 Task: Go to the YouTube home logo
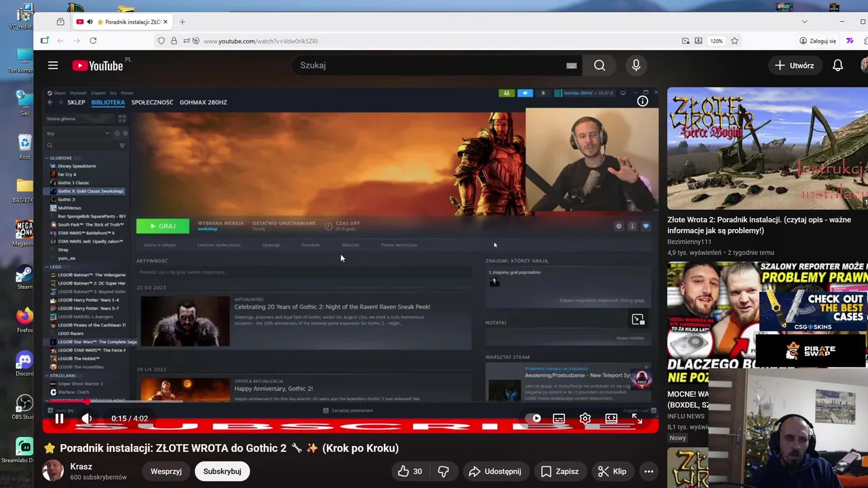point(98,66)
